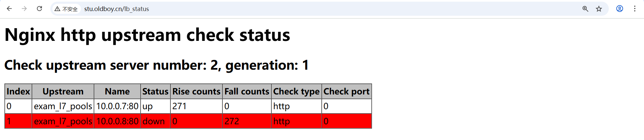Click the browser forward arrow
Image resolution: width=644 pixels, height=140 pixels.
click(x=24, y=9)
